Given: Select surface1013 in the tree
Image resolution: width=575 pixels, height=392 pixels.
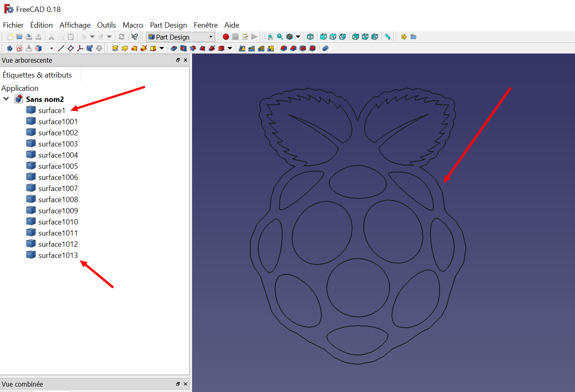Looking at the screenshot, I should [58, 255].
